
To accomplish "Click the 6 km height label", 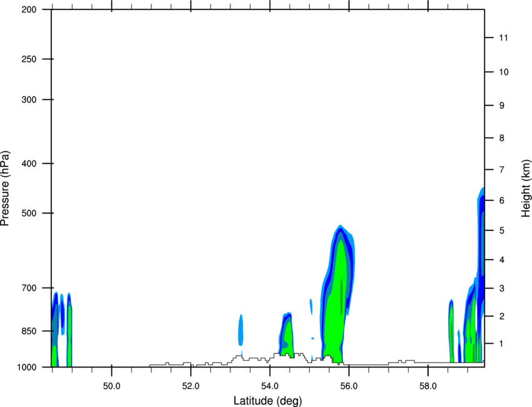I will pyautogui.click(x=502, y=200).
